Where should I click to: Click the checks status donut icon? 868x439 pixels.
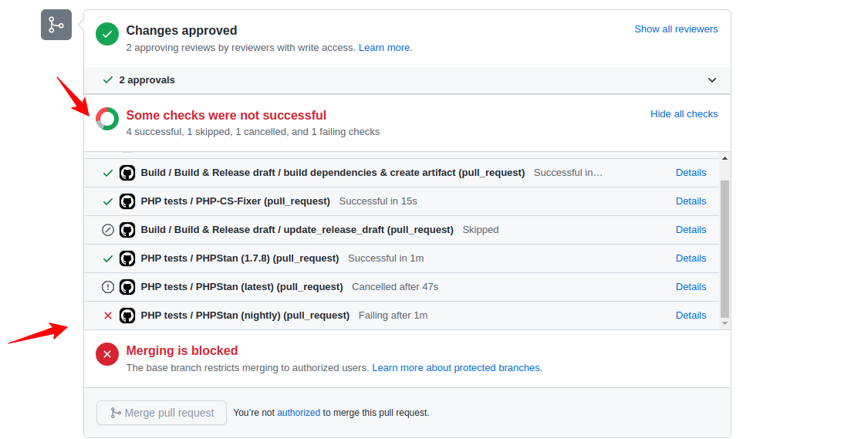tap(106, 119)
